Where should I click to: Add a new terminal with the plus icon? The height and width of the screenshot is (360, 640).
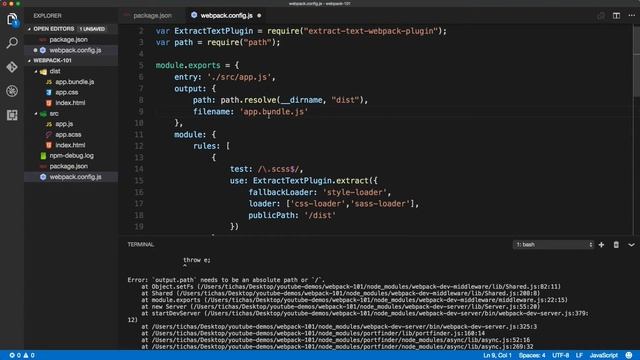coord(601,244)
